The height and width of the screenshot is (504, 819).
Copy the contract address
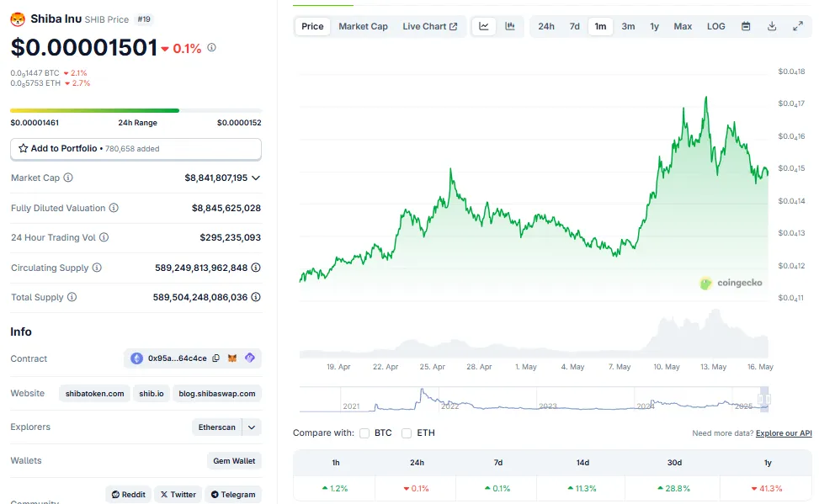click(x=215, y=358)
